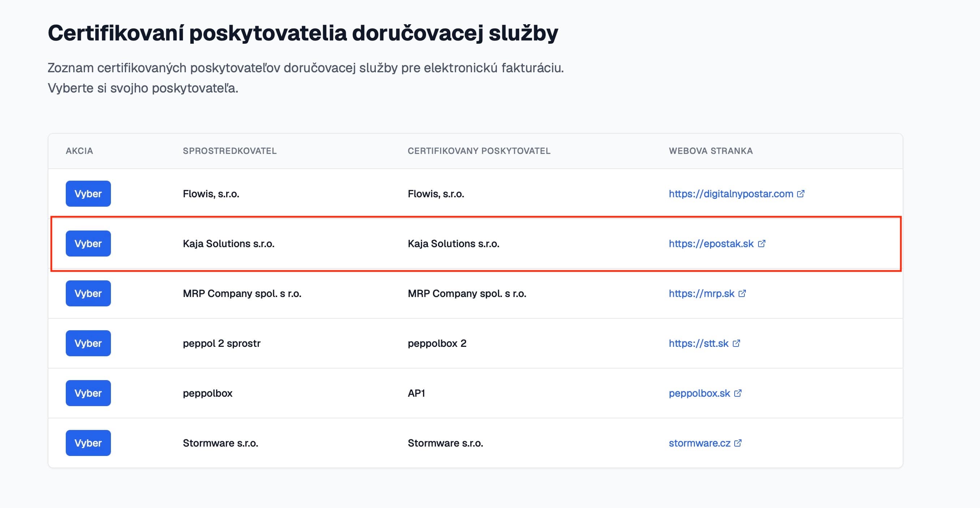Click the 'AP1' provider cell
This screenshot has height=508, width=980.
pos(416,393)
